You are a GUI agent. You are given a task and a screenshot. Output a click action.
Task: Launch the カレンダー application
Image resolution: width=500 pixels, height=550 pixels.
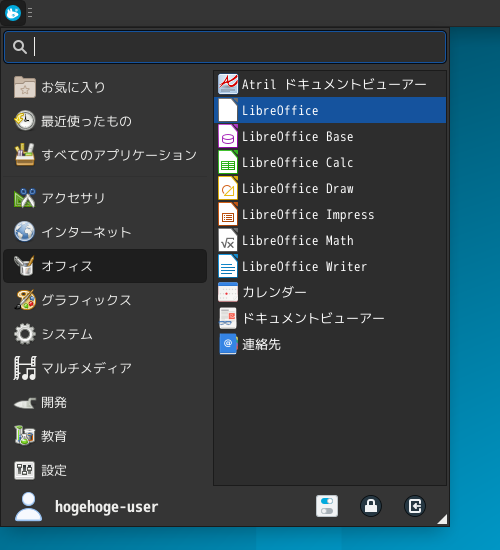click(330, 292)
